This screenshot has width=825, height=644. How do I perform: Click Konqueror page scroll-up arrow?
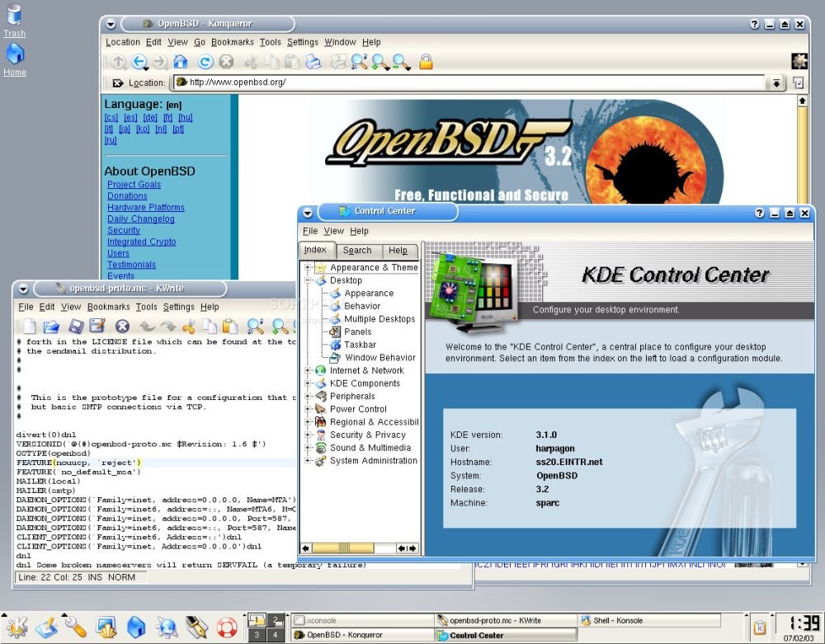pos(802,101)
